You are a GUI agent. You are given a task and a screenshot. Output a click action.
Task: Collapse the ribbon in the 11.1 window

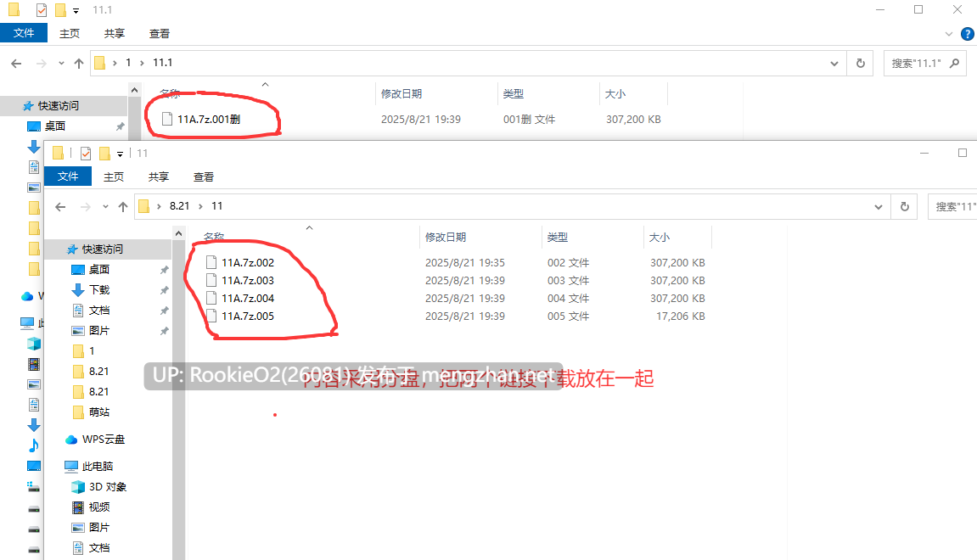click(949, 34)
